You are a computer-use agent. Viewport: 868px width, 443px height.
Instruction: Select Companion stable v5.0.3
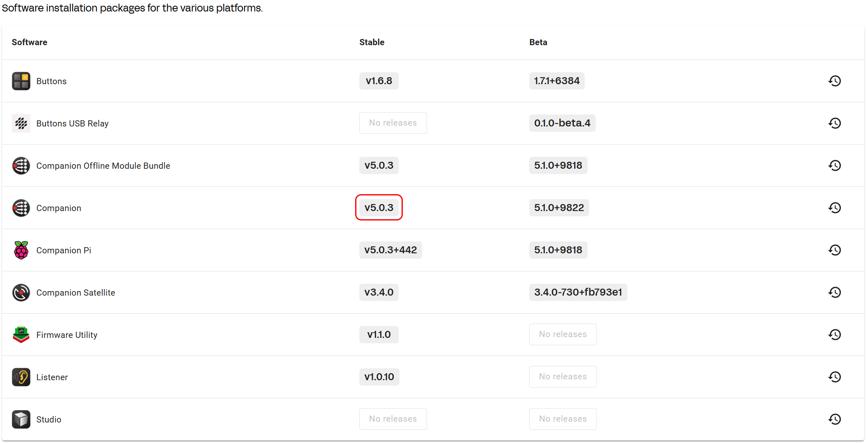point(379,208)
